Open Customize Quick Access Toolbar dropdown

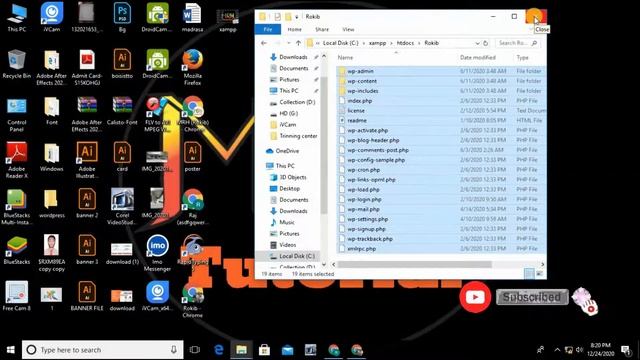pos(297,17)
